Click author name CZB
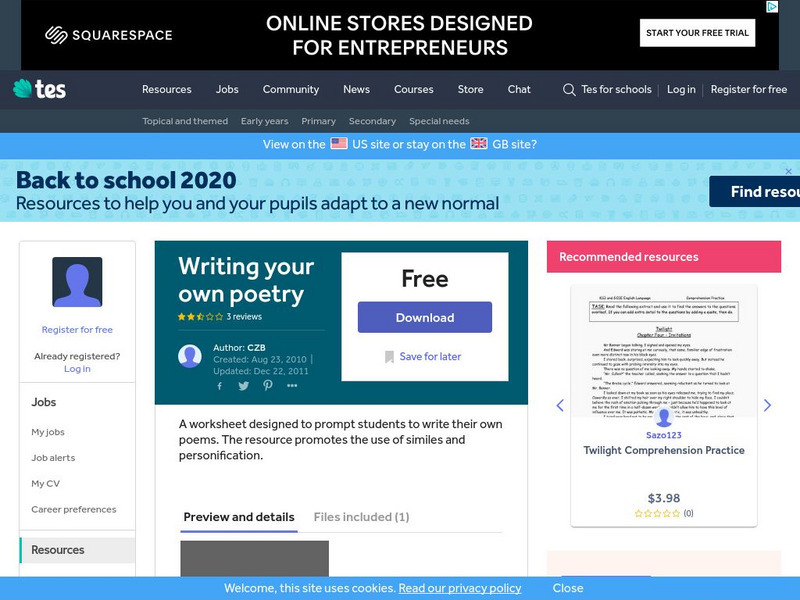 [256, 347]
